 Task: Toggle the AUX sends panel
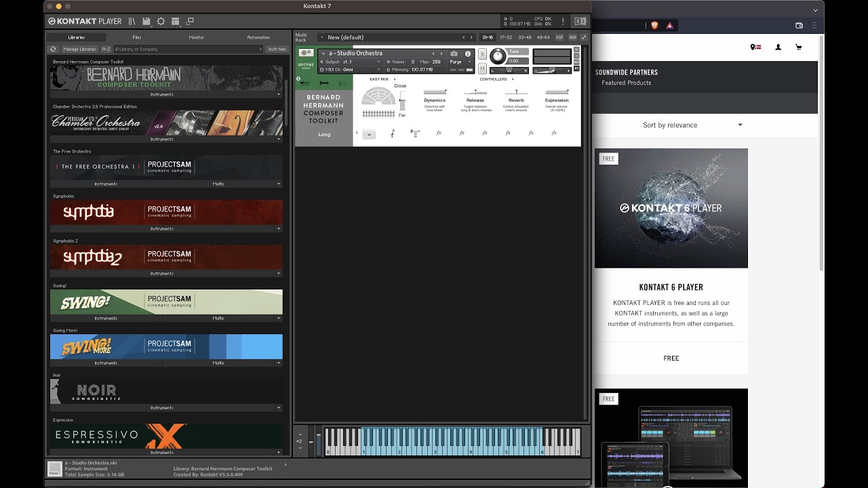[572, 37]
